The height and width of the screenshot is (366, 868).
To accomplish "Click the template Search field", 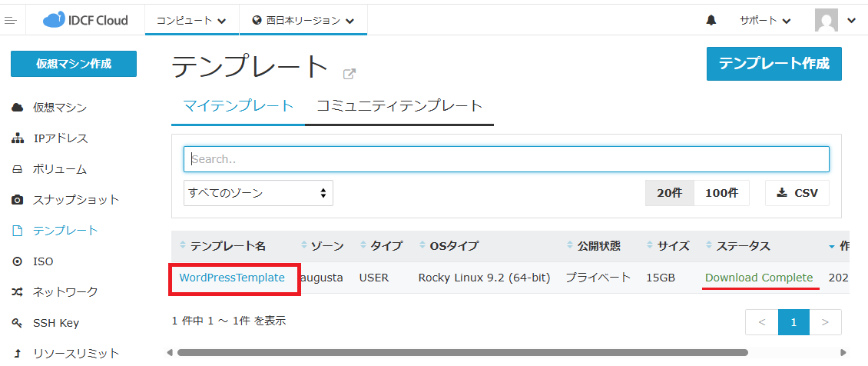I will point(506,159).
